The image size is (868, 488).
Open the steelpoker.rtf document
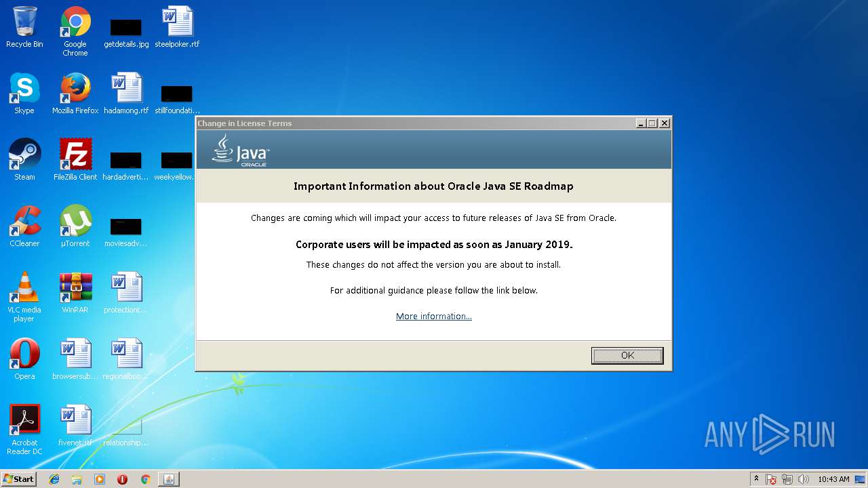(x=177, y=27)
